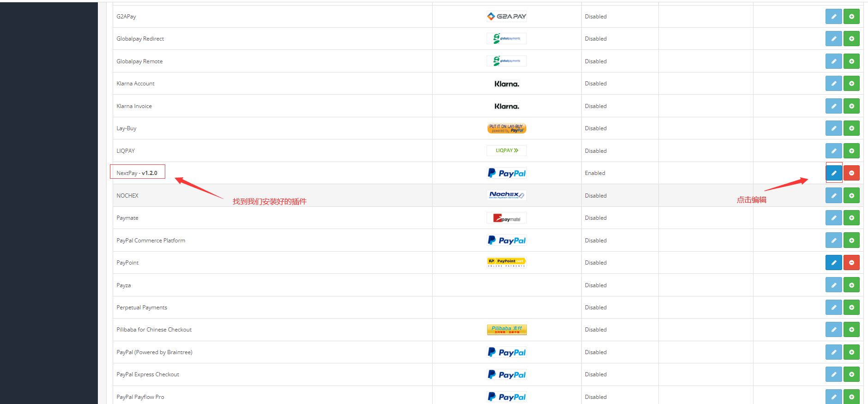Edit the G2APay payment extension

point(833,17)
